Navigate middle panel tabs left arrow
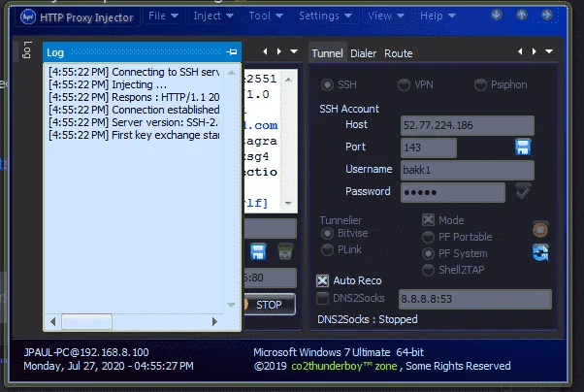 point(265,51)
